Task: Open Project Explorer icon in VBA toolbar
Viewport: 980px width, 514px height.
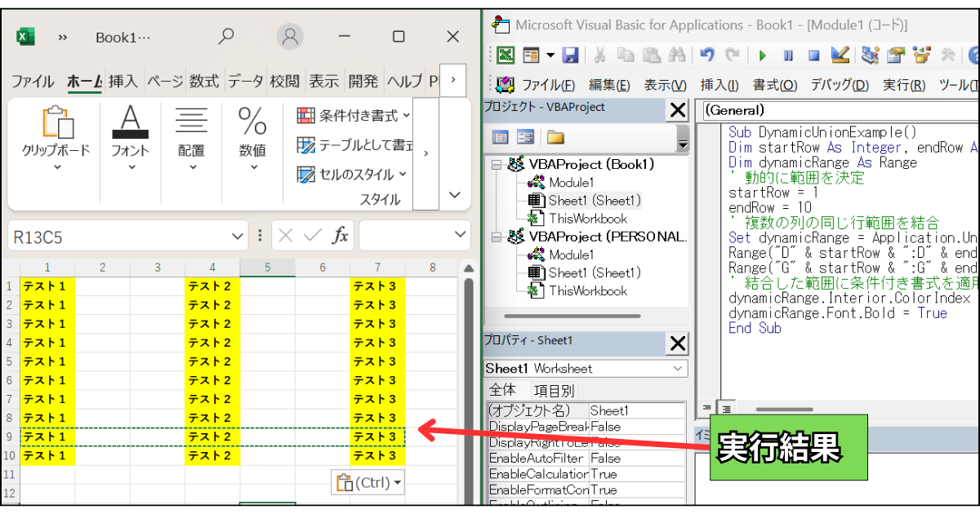Action: tap(870, 55)
